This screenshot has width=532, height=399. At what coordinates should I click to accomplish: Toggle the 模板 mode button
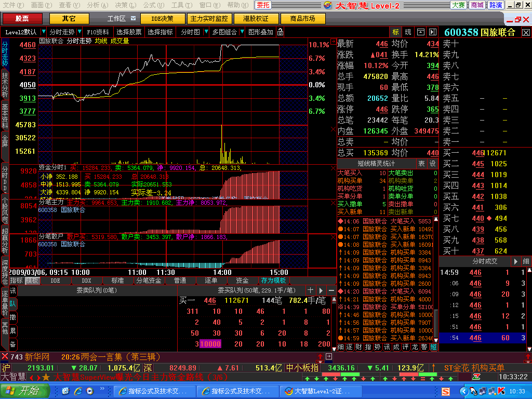[x=32, y=281]
